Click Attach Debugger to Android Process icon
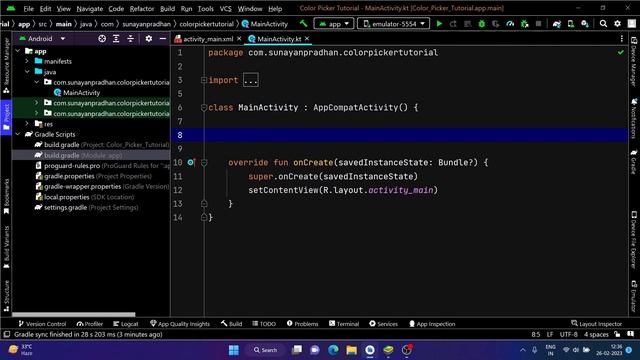Image resolution: width=640 pixels, height=360 pixels. (524, 24)
